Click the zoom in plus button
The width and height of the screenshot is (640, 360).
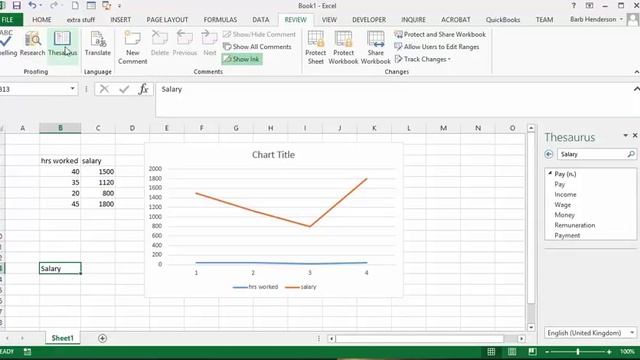click(x=609, y=351)
